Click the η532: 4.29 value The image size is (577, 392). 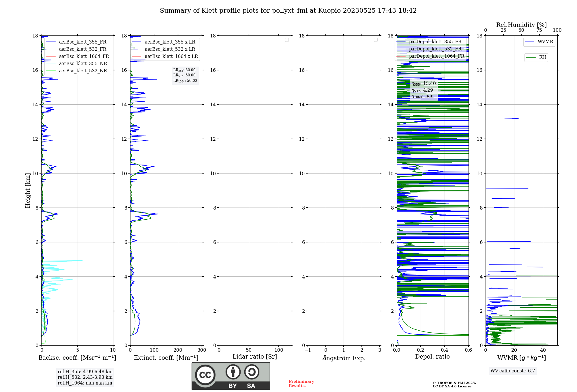422,90
